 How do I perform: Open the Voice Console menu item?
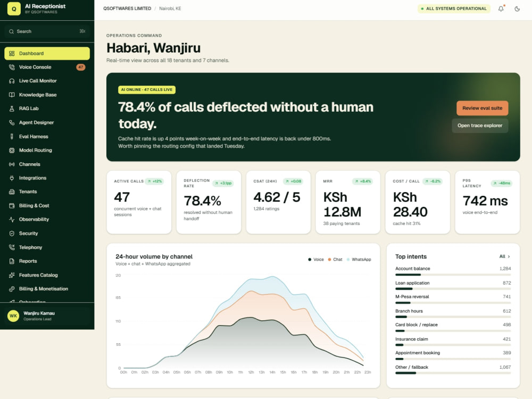pyautogui.click(x=47, y=67)
